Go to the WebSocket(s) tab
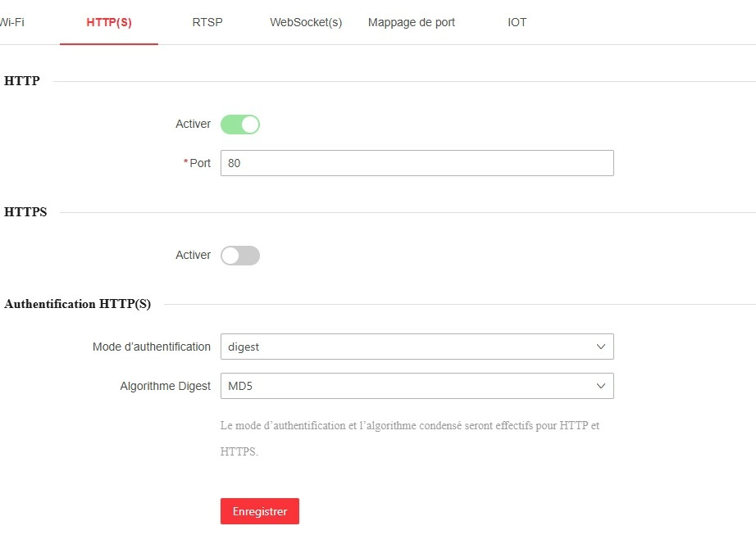Image resolution: width=756 pixels, height=553 pixels. (x=306, y=22)
